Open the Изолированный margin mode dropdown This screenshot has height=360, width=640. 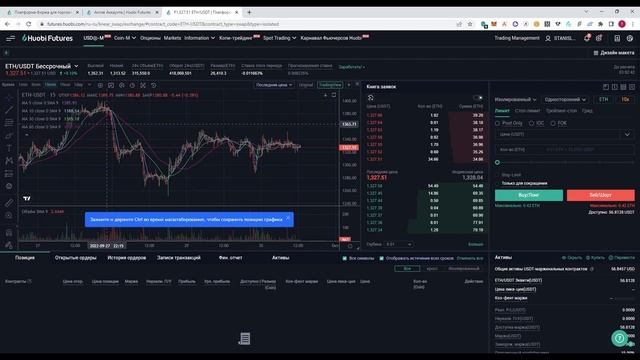(x=516, y=100)
